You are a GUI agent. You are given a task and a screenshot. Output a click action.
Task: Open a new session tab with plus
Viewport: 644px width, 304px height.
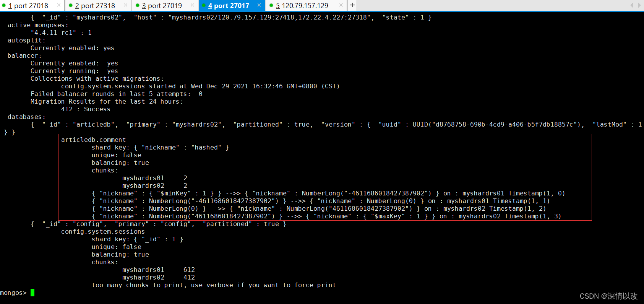(x=352, y=5)
